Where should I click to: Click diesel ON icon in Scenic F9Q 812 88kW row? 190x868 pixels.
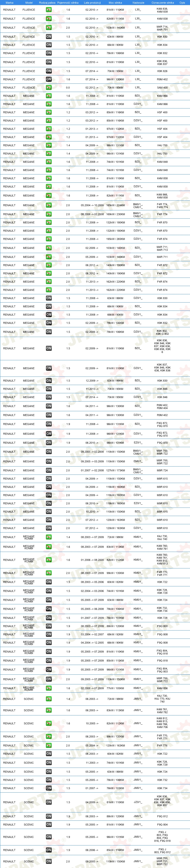(49, 816)
